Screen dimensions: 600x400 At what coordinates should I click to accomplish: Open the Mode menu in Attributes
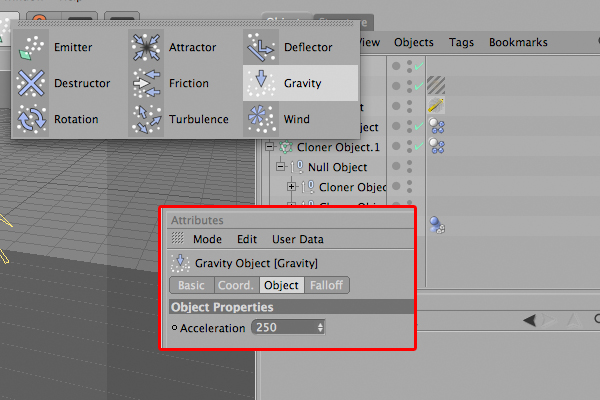(x=207, y=239)
